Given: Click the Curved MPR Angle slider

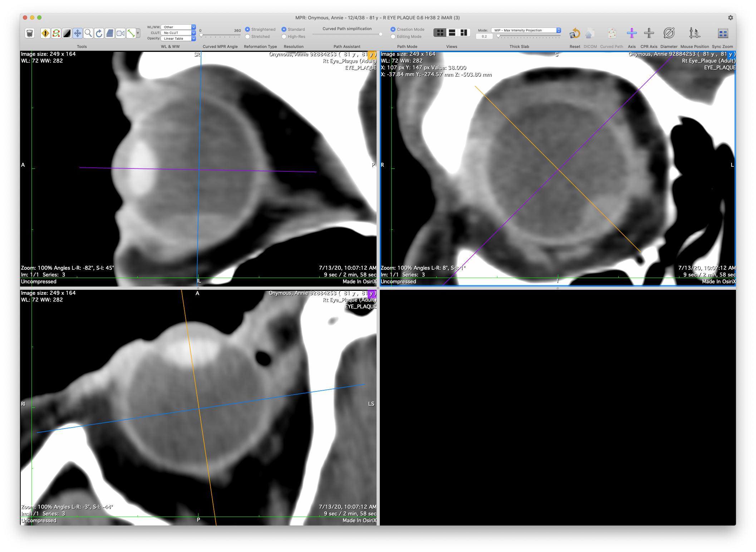Looking at the screenshot, I should (x=220, y=36).
